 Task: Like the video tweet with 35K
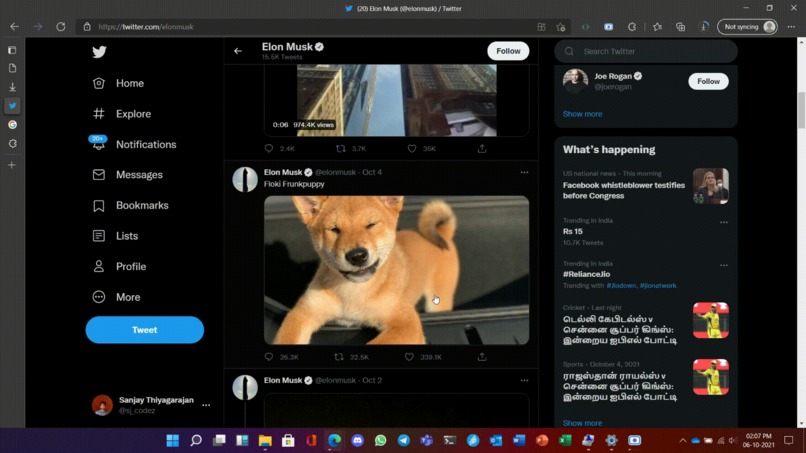(x=412, y=149)
